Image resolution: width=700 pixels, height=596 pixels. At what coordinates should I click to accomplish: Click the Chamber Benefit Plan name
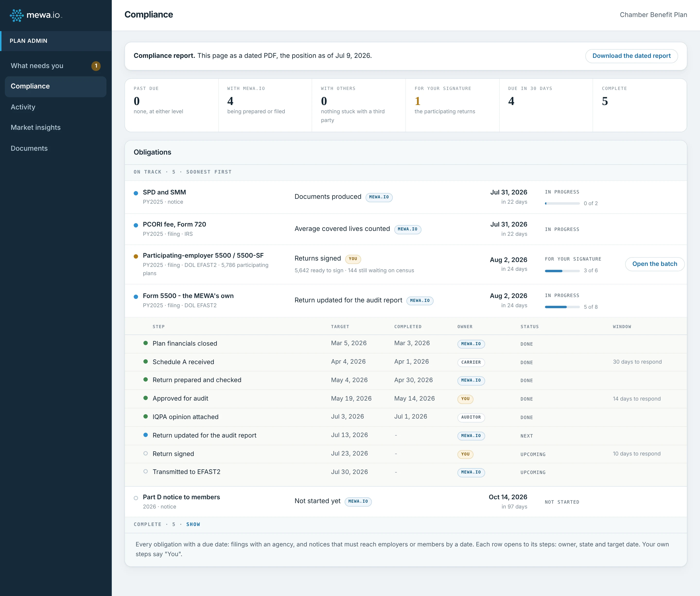653,15
